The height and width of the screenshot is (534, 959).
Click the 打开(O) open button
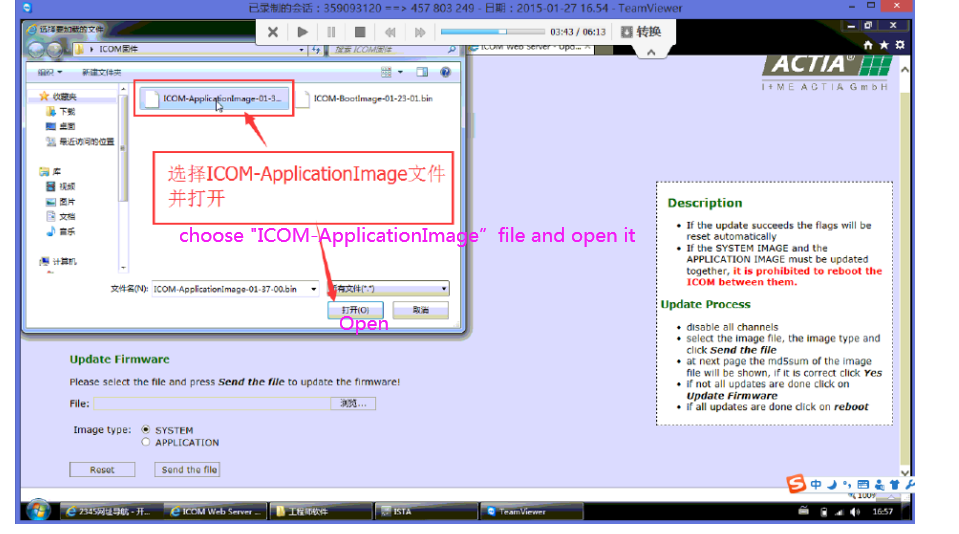(355, 310)
